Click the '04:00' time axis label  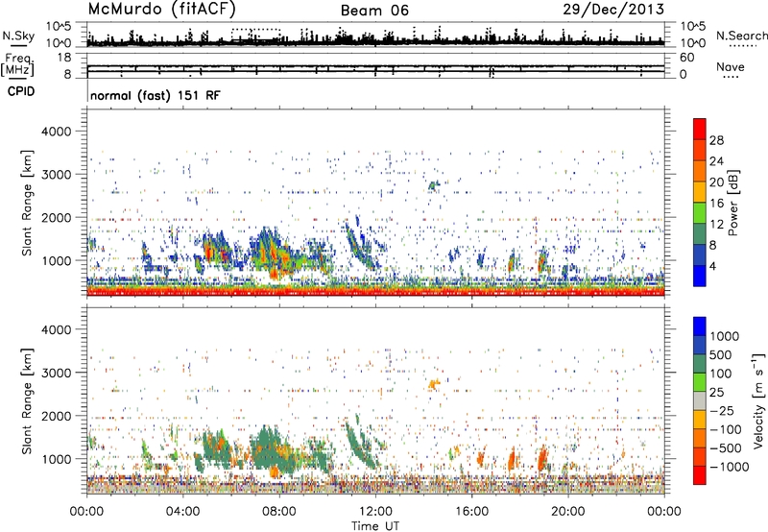click(183, 512)
